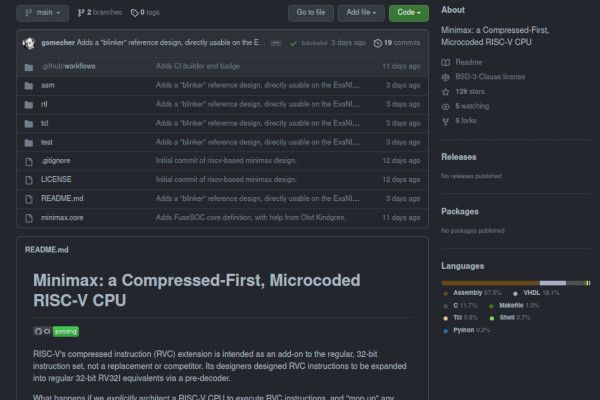Image resolution: width=600 pixels, height=400 pixels.
Task: Click the rtl folder icon
Action: pyautogui.click(x=30, y=104)
